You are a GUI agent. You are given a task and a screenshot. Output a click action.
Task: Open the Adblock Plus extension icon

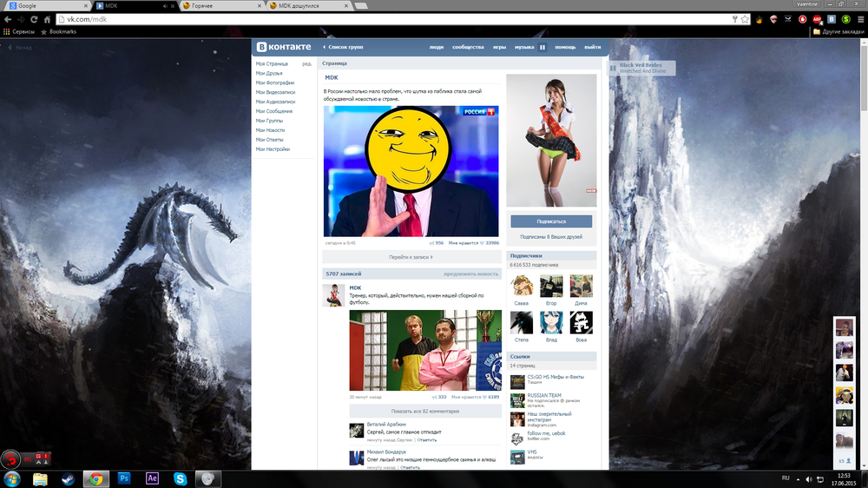817,19
